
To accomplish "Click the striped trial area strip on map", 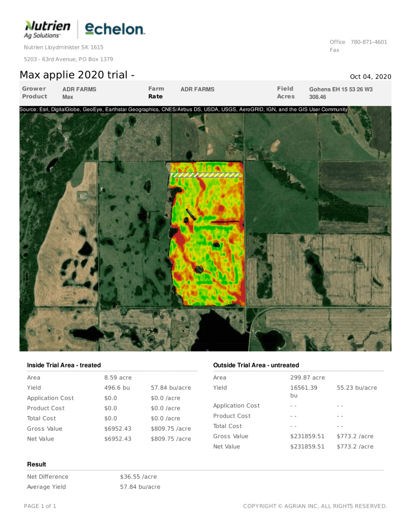I will pyautogui.click(x=206, y=175).
